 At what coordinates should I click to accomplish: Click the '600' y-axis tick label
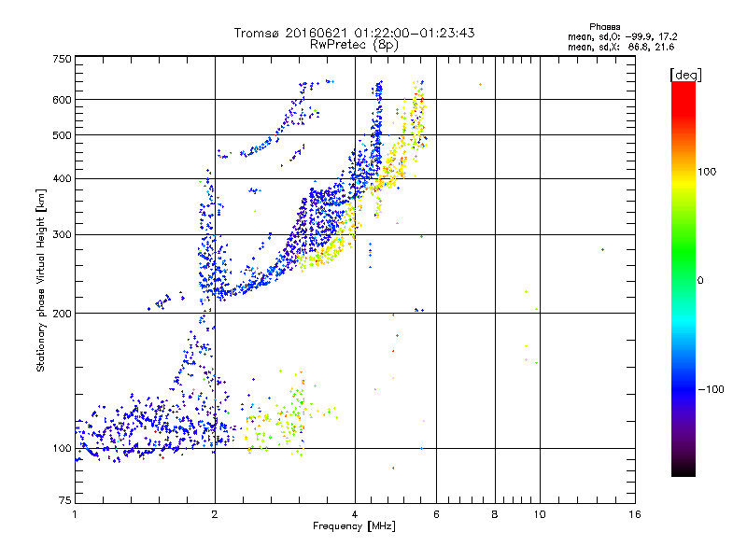click(x=63, y=100)
